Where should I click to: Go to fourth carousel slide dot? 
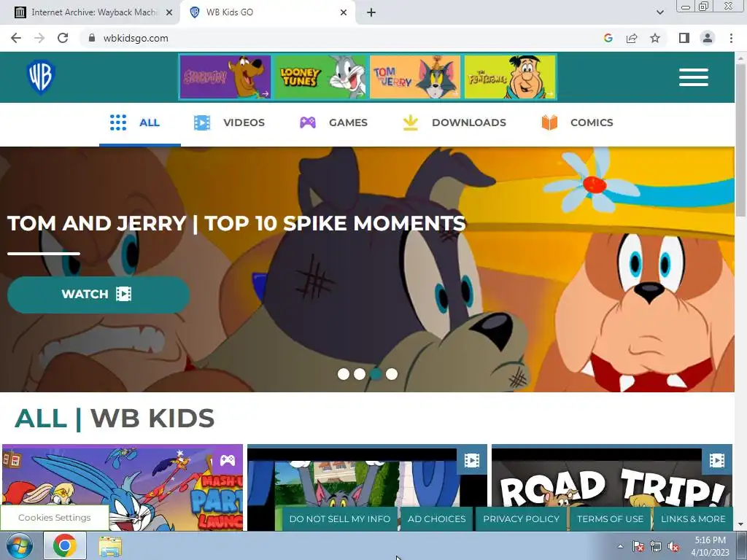click(392, 374)
